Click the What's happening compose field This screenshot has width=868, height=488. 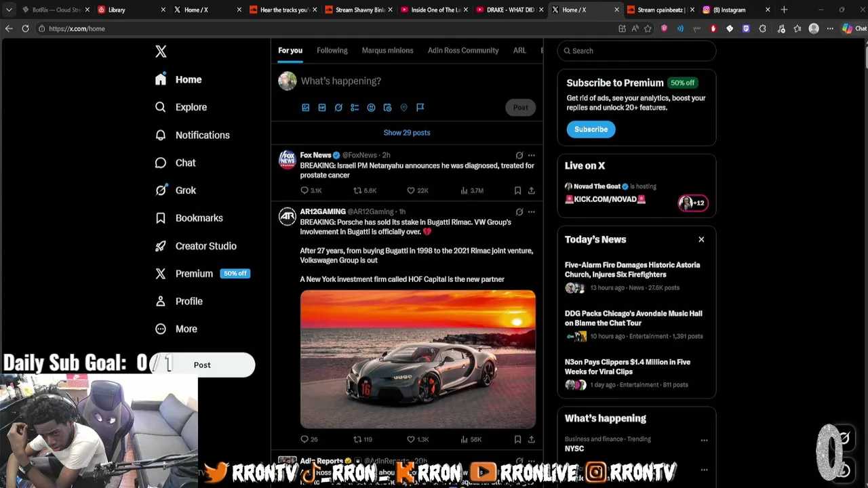pos(418,81)
